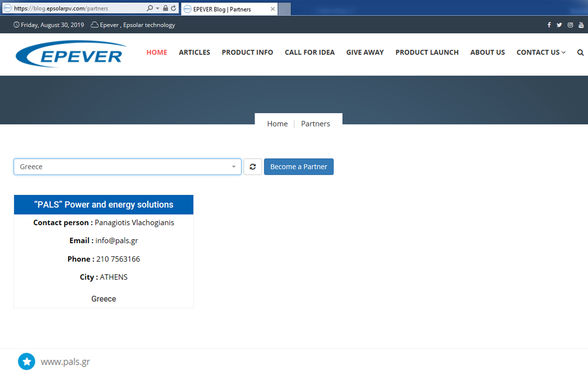The image size is (588, 377).
Task: Click the Partners breadcrumb link
Action: (x=315, y=124)
